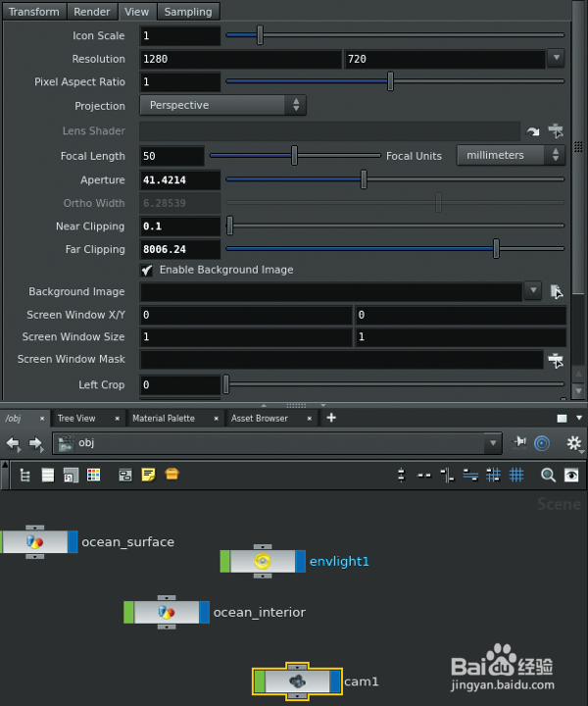Toggle the blue display flag on envlight1
The width and height of the screenshot is (588, 706).
click(x=301, y=562)
